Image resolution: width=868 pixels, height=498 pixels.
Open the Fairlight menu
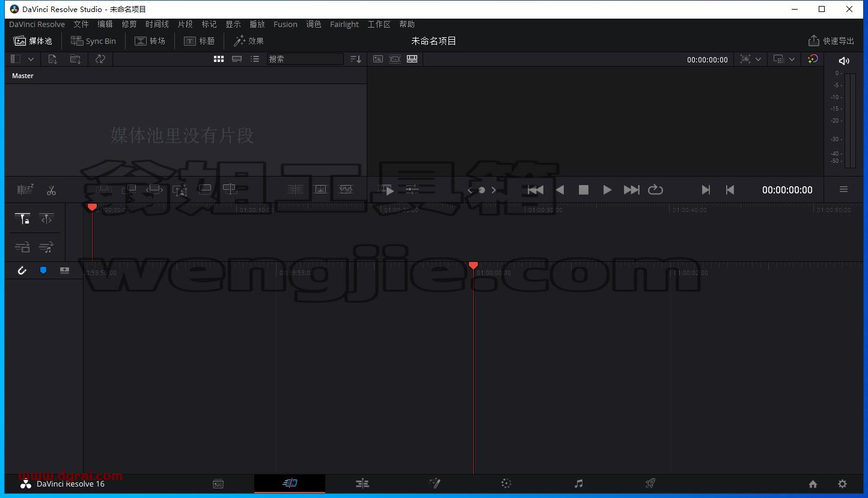coord(344,24)
